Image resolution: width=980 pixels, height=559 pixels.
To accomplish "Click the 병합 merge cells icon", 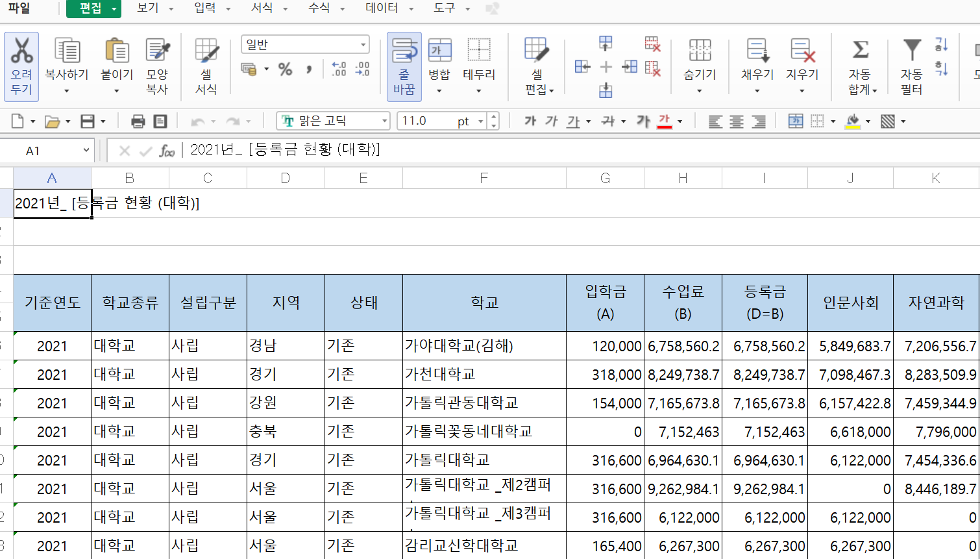I will (439, 51).
